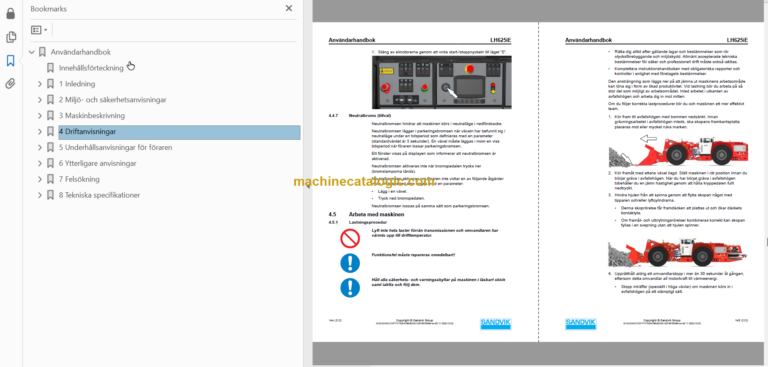Screen dimensions: 768x367
Task: Expand 5 Underhållsanvisningar för föraren bookmark
Action: [40, 147]
